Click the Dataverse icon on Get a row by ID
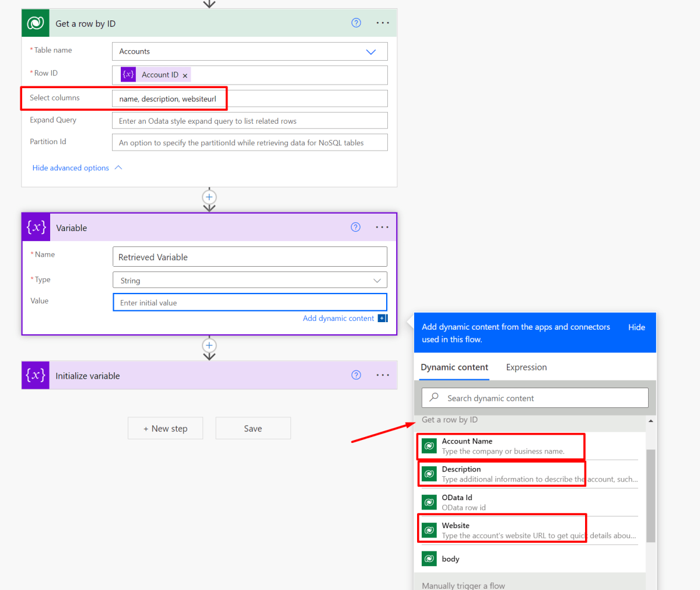The height and width of the screenshot is (590, 700). (x=35, y=23)
